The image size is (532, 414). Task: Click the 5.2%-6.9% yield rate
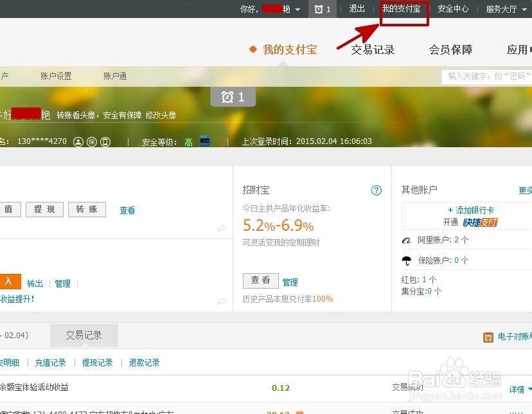pyautogui.click(x=278, y=226)
